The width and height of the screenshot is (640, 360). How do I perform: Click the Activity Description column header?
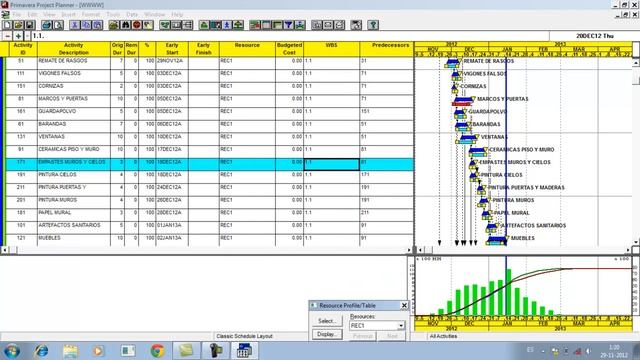pos(73,49)
